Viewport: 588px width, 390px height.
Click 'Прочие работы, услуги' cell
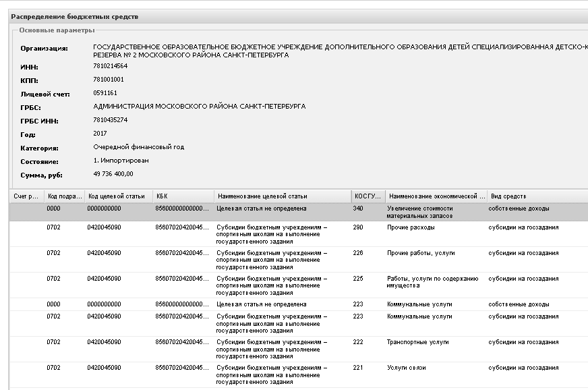click(x=421, y=253)
